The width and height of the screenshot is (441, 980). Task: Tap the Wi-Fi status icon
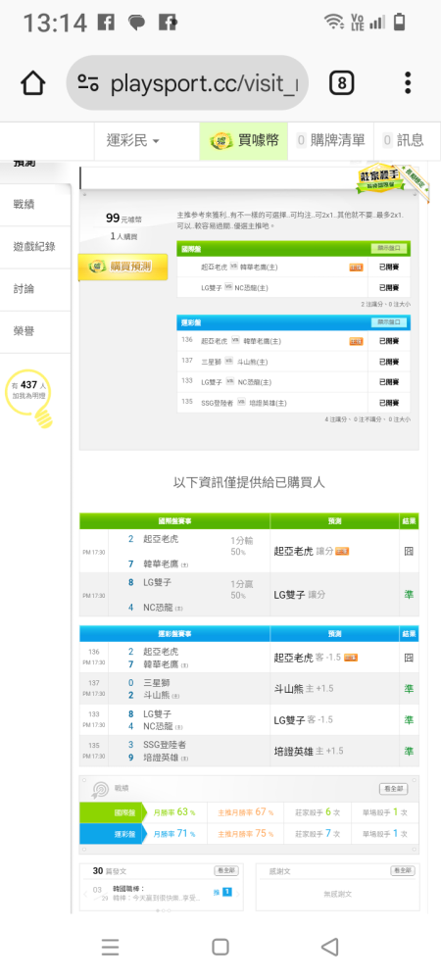click(334, 23)
